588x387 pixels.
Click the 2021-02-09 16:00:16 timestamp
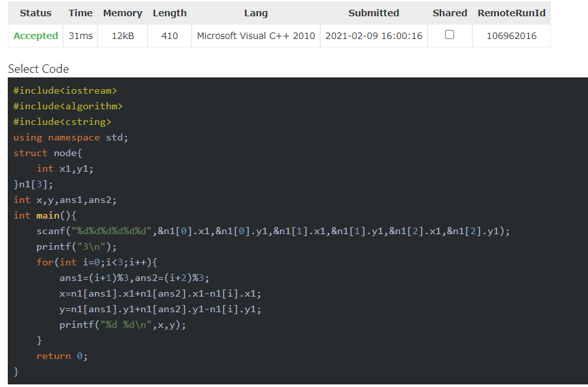click(374, 36)
